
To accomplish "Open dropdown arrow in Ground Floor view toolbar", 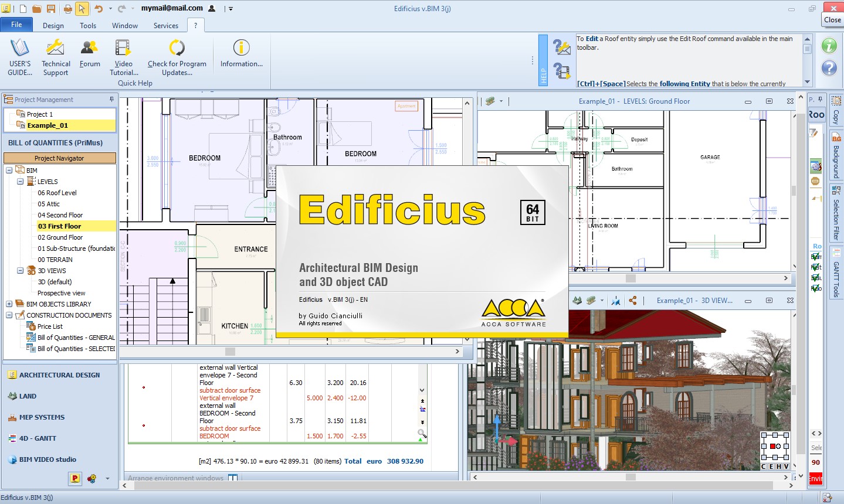I will point(501,101).
